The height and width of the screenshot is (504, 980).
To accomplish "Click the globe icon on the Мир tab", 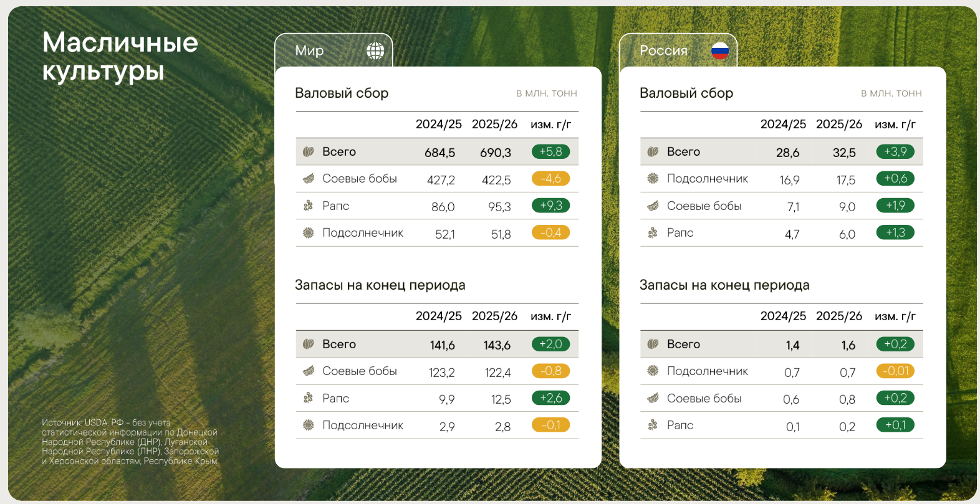I will point(375,51).
